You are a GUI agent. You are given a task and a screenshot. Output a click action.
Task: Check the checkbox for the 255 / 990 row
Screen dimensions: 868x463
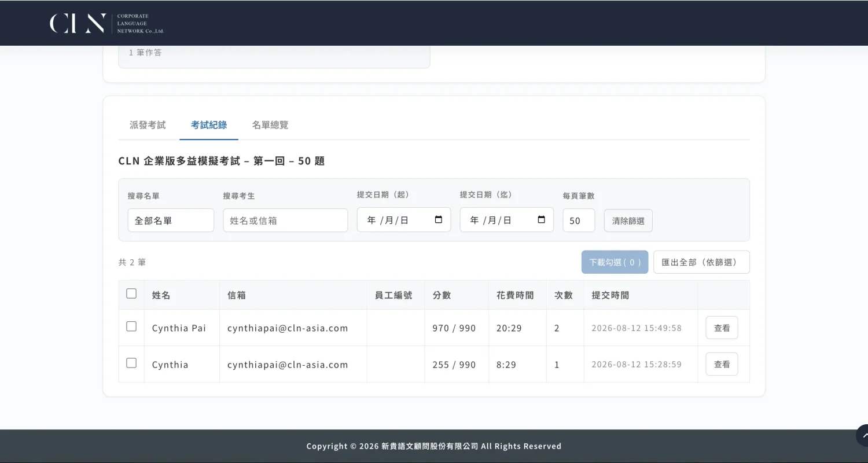point(131,363)
